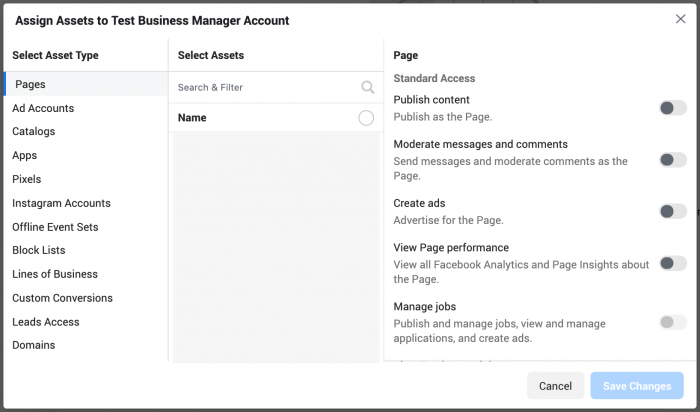The image size is (700, 412).
Task: Select the Pages asset type
Action: pos(86,84)
